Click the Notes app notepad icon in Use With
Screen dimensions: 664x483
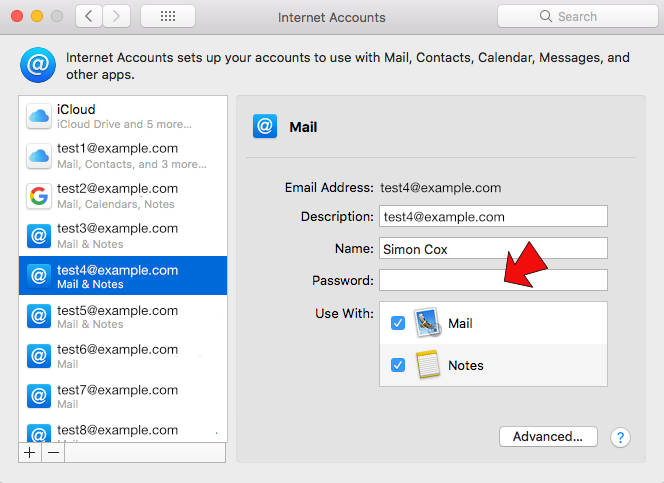pyautogui.click(x=428, y=364)
